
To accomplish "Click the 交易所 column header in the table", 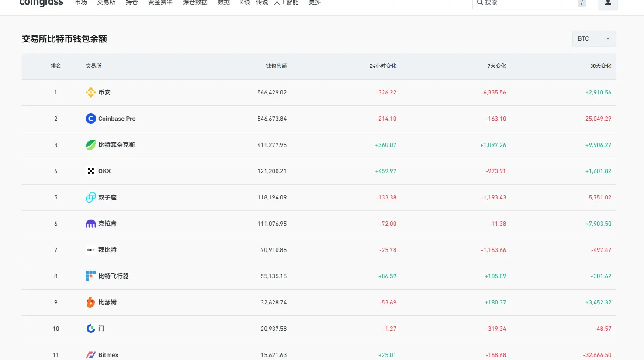I will click(93, 66).
